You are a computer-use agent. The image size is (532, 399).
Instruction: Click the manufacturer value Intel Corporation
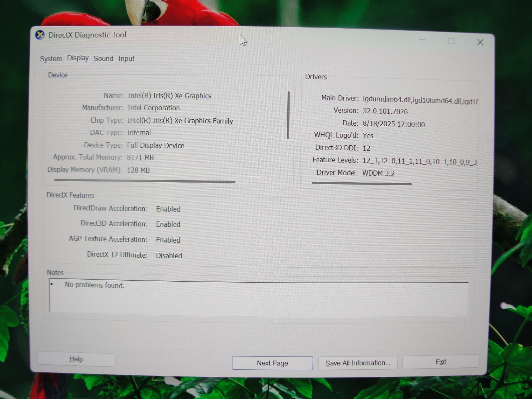pyautogui.click(x=154, y=108)
